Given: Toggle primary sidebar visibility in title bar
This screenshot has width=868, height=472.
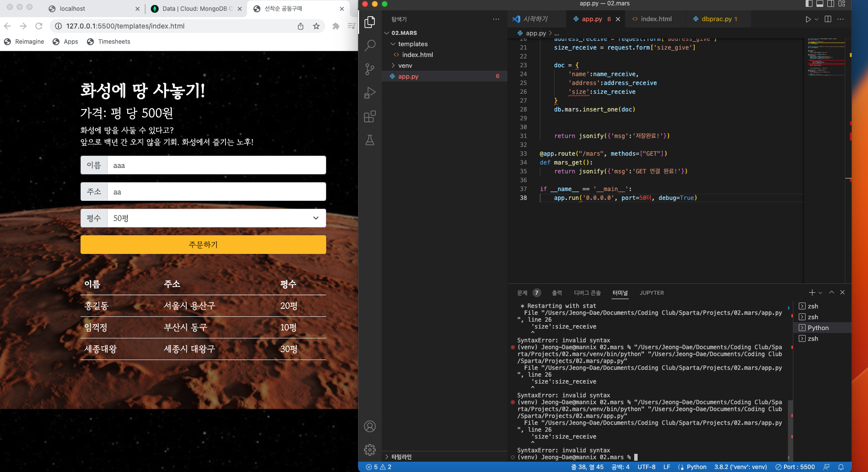Looking at the screenshot, I should [x=809, y=3].
